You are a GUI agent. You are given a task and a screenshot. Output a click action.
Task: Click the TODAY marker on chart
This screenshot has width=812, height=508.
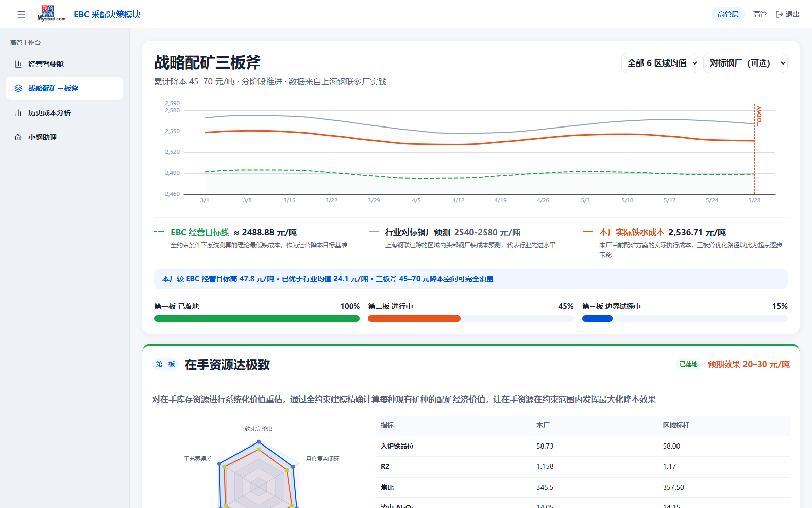[759, 116]
